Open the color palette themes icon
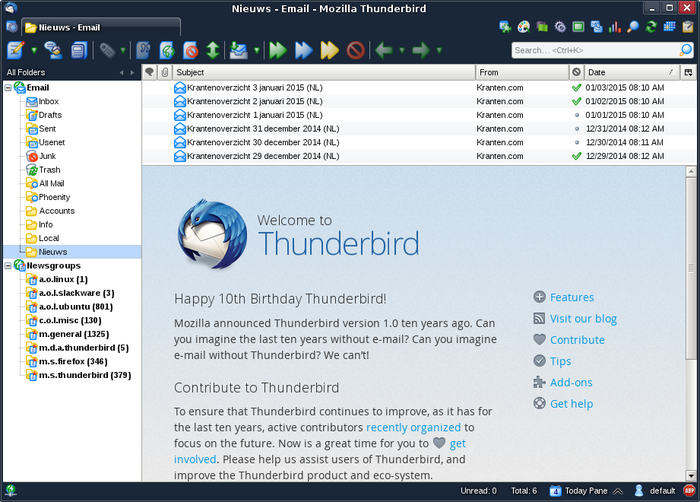The width and height of the screenshot is (700, 502). [x=523, y=27]
